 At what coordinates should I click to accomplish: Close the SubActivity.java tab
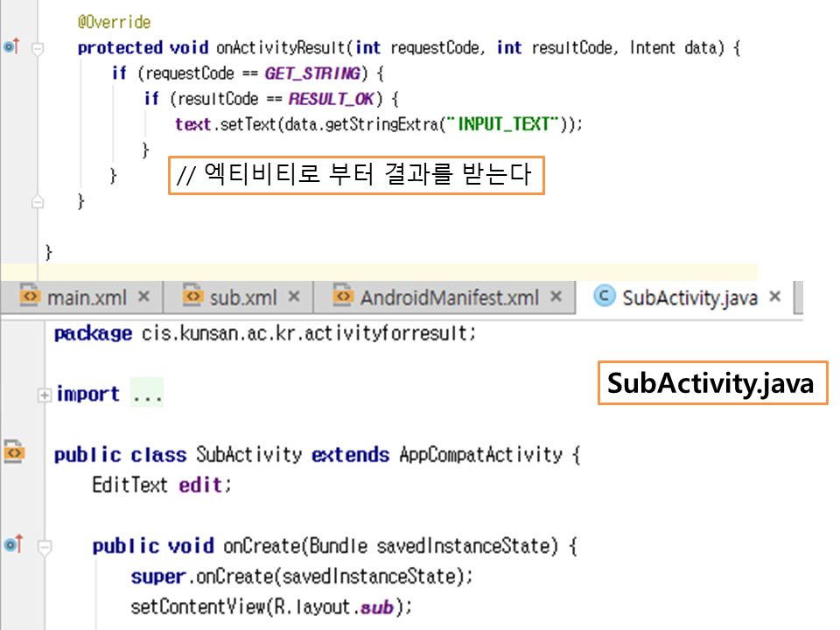[774, 297]
